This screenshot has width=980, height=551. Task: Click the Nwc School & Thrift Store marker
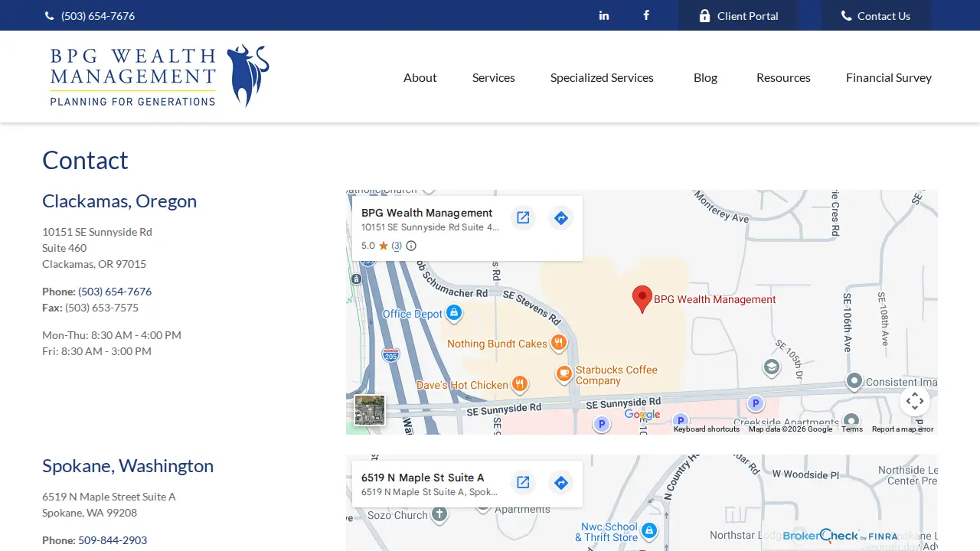649,531
